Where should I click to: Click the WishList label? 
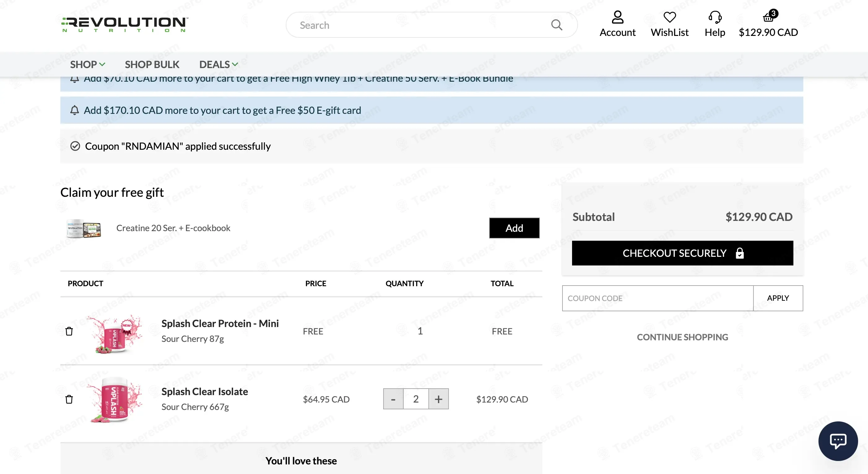click(x=670, y=32)
